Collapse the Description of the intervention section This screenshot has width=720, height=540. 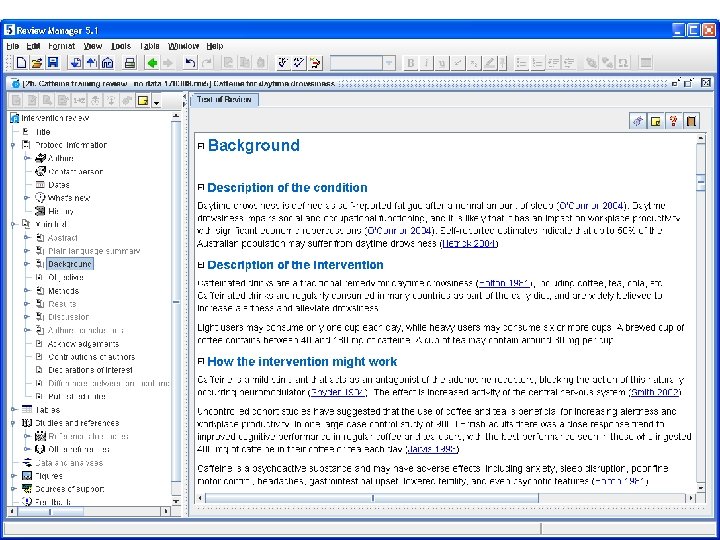[x=201, y=265]
